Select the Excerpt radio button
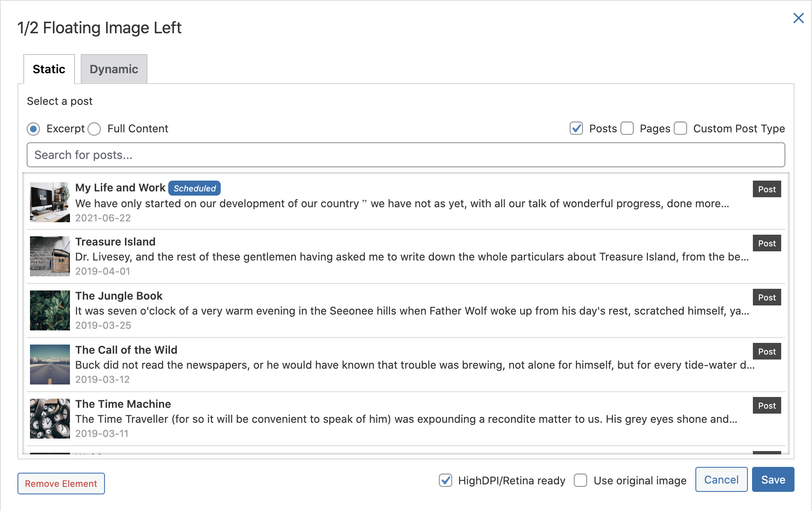812x511 pixels. click(x=33, y=129)
